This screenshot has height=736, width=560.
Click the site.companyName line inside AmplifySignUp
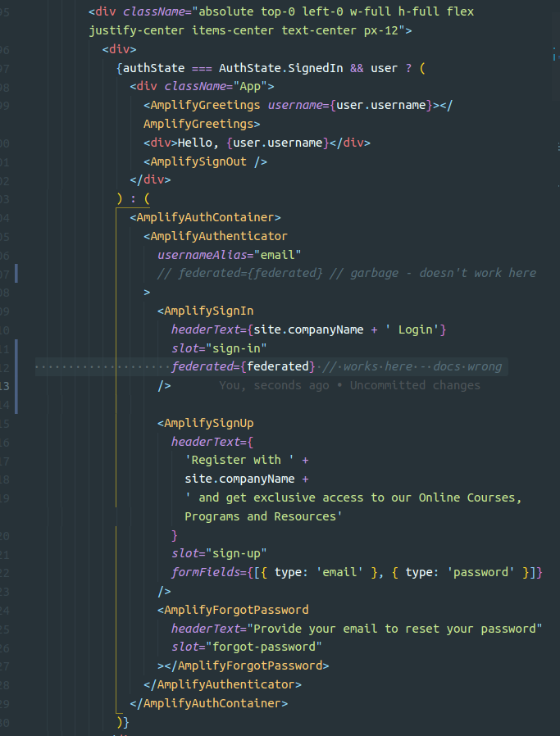(247, 479)
